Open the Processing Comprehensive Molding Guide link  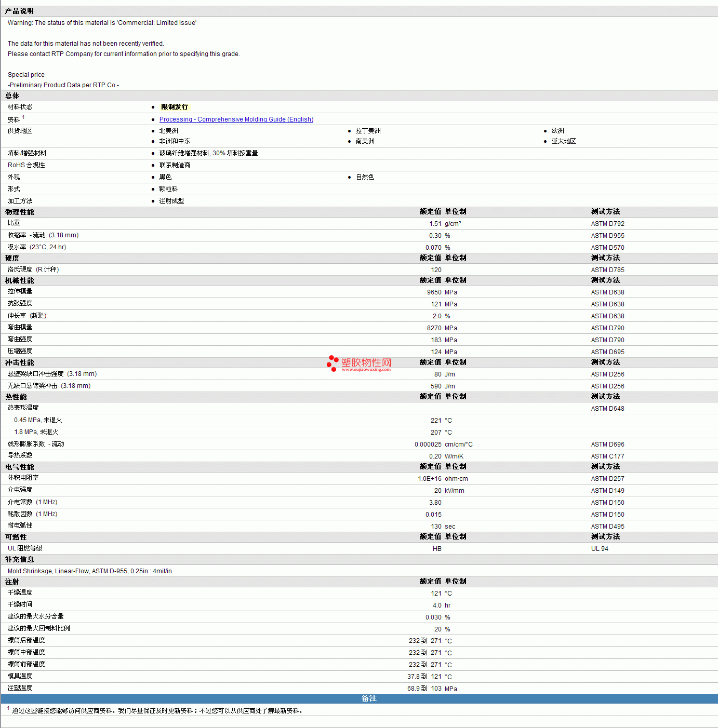(x=236, y=119)
